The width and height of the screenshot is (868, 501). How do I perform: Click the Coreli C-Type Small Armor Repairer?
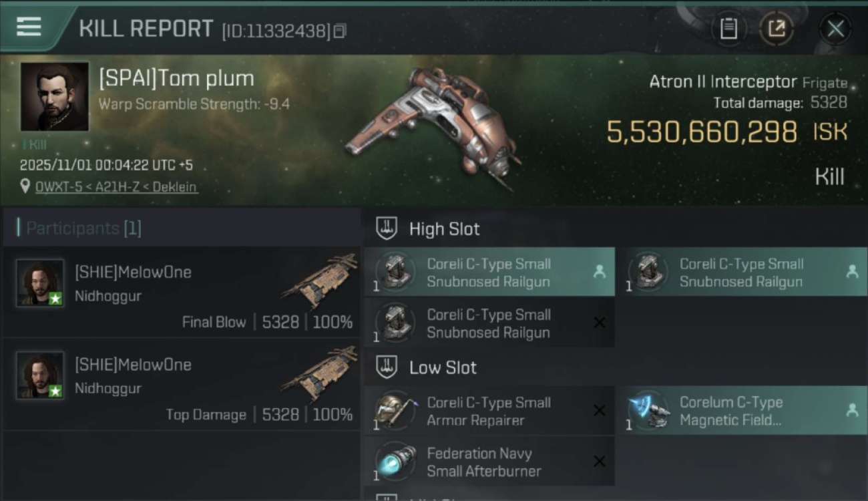click(x=489, y=411)
